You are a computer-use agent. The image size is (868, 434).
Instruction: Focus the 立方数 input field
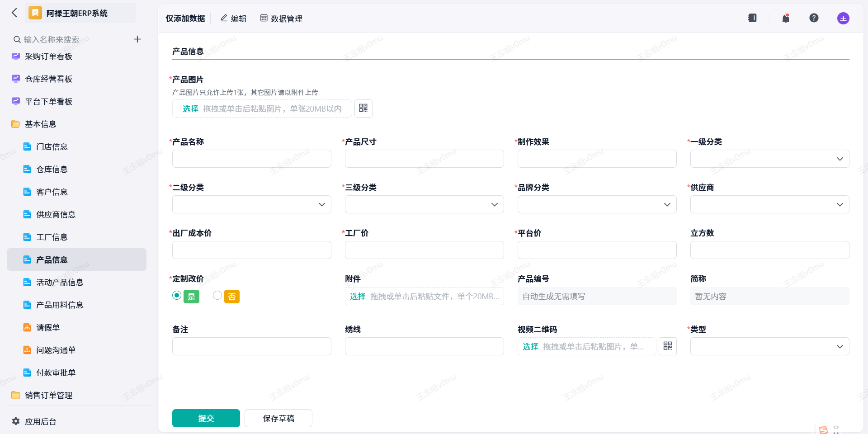(x=769, y=250)
